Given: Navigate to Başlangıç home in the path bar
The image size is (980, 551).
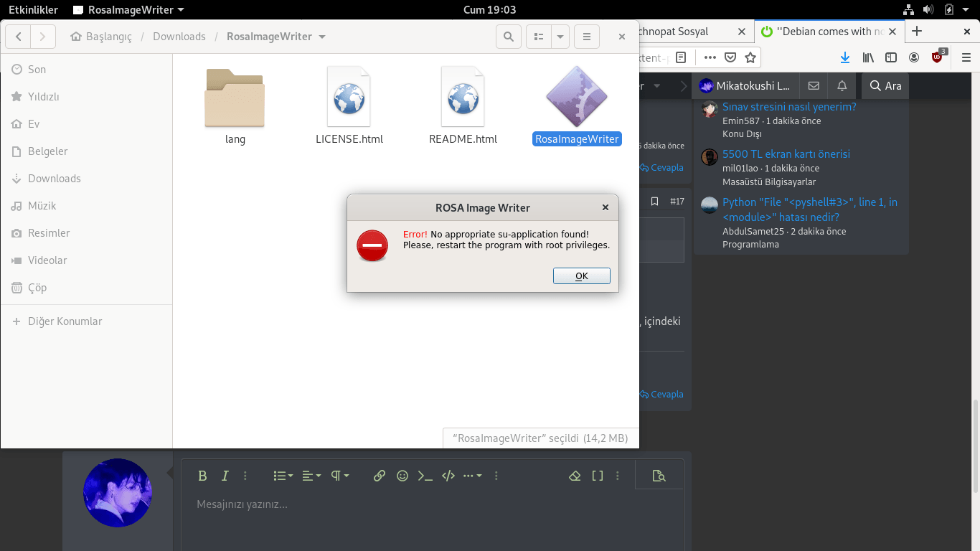Looking at the screenshot, I should tap(101, 37).
